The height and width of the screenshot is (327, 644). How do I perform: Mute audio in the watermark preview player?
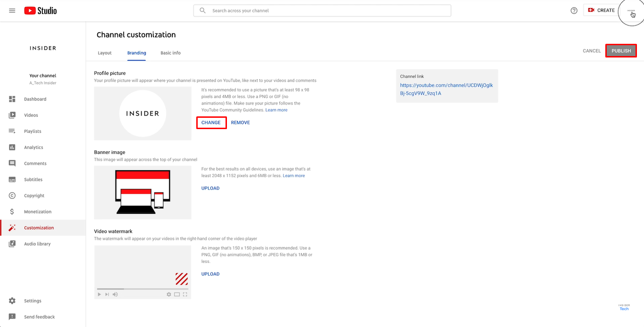[115, 294]
